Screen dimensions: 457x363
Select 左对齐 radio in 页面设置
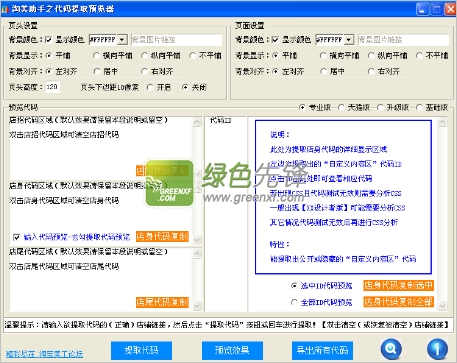pos(275,71)
